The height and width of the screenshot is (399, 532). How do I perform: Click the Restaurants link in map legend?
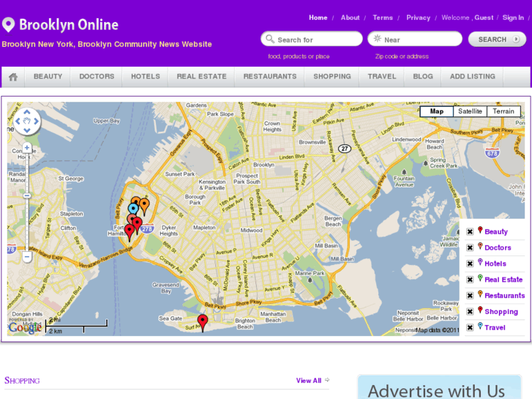[x=504, y=296]
